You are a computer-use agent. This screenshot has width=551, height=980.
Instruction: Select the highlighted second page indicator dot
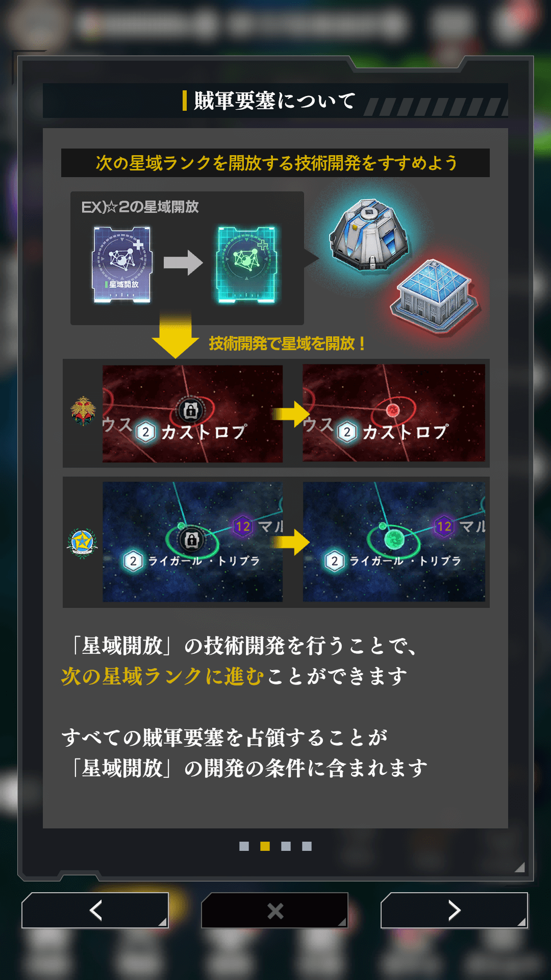[x=265, y=846]
